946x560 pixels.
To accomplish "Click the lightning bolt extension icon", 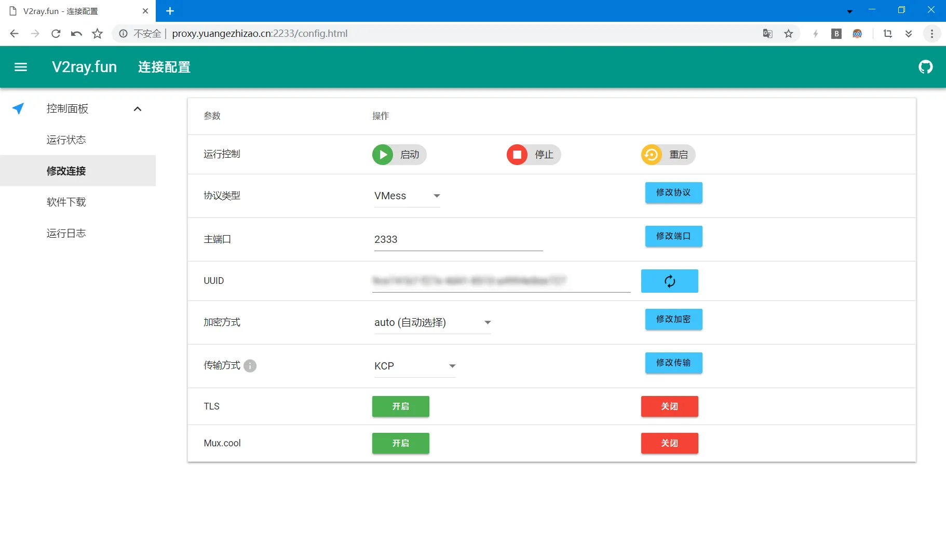I will (815, 34).
